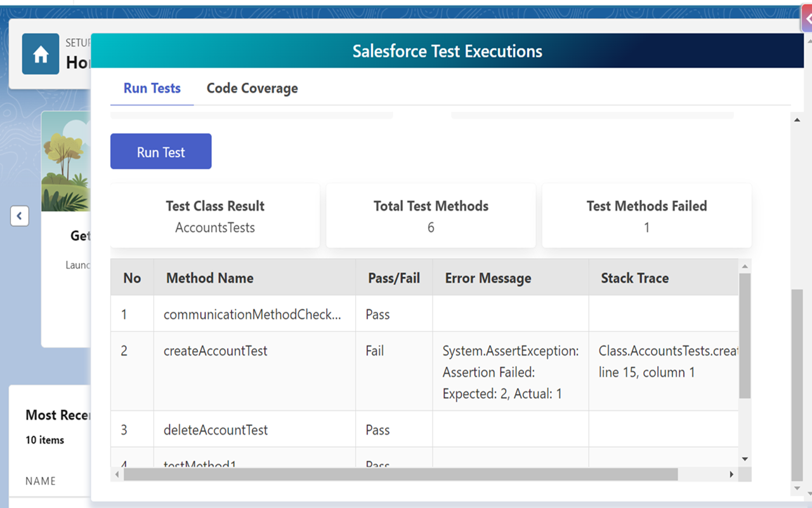Click the table's scroll up arrow
This screenshot has width=812, height=508.
pyautogui.click(x=745, y=265)
